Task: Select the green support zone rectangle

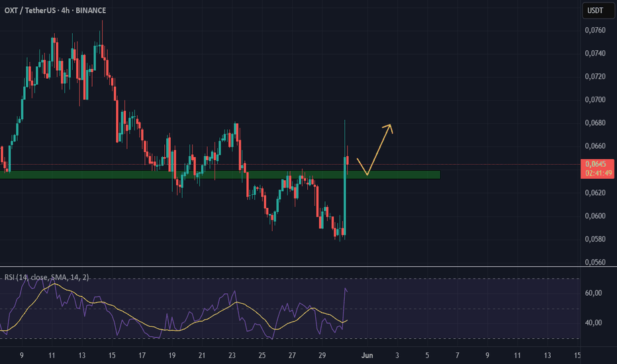Action: click(220, 175)
